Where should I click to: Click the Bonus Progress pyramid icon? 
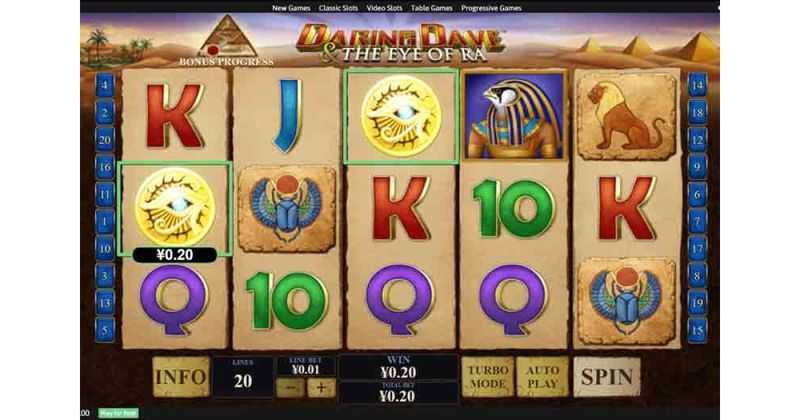click(x=228, y=36)
